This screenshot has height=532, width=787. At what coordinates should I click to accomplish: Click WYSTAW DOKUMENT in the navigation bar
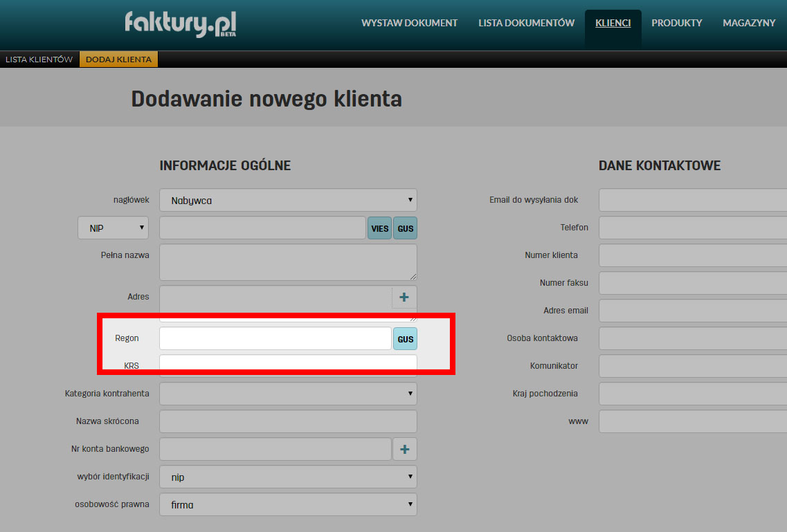click(409, 23)
